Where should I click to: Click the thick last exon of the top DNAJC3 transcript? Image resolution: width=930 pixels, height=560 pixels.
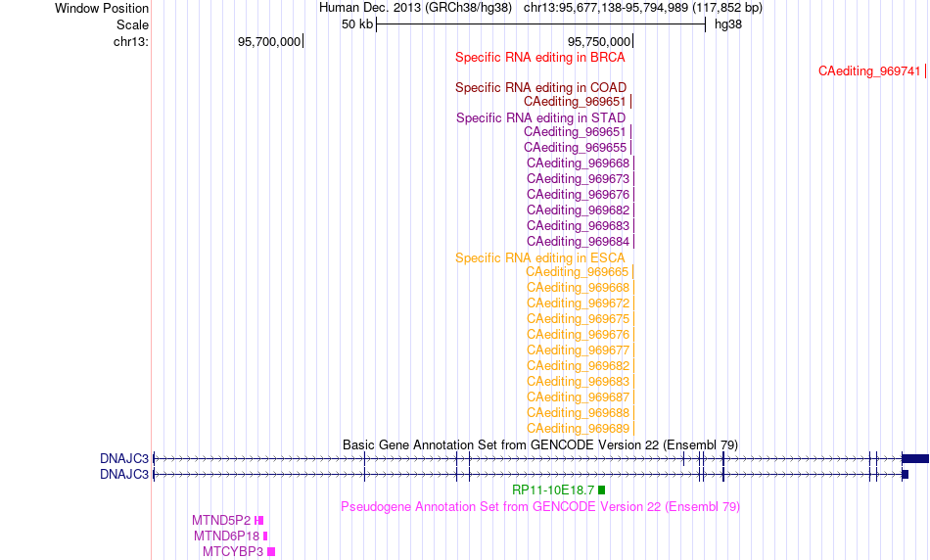pos(915,458)
